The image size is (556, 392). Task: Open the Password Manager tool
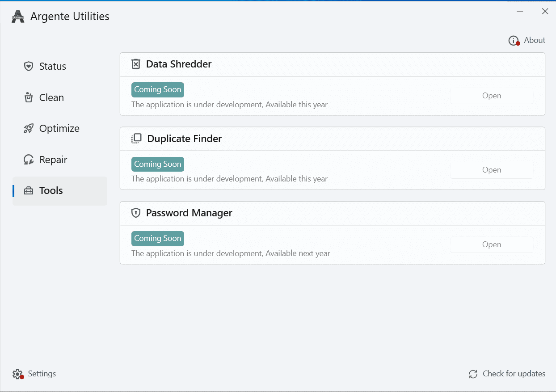click(x=491, y=244)
